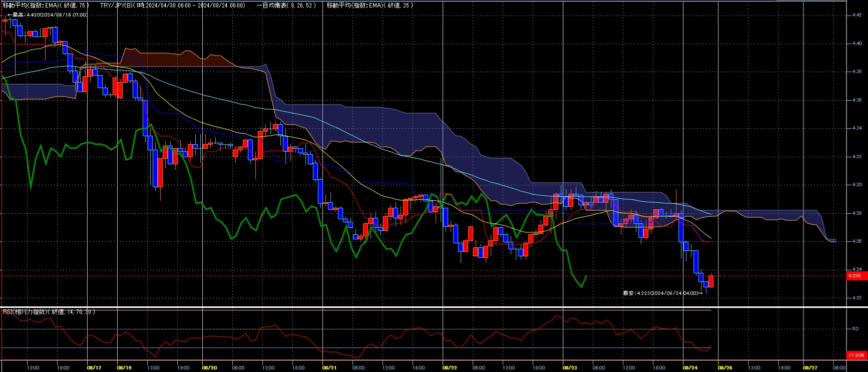
Task: Click the TRY/JPY(B) chart title label
Action: pyautogui.click(x=172, y=5)
